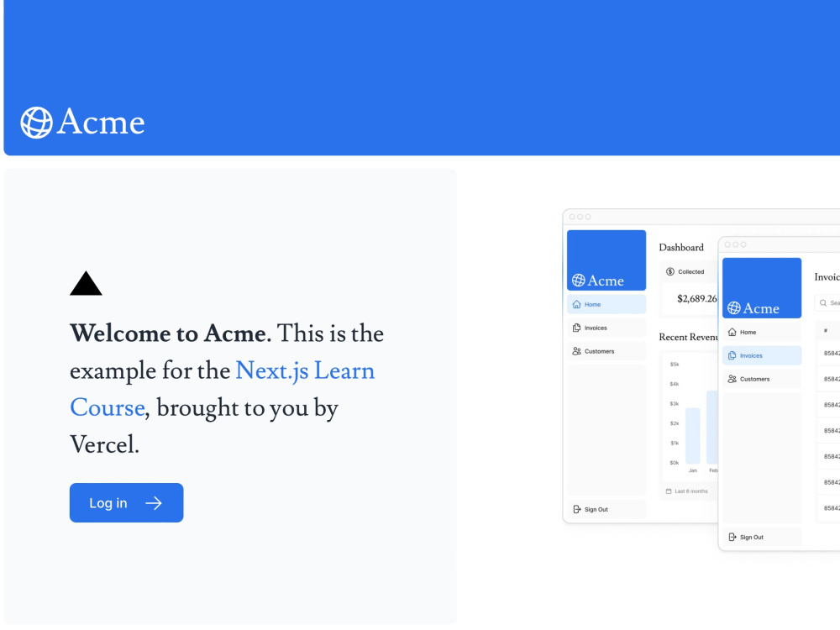Image resolution: width=840 pixels, height=630 pixels.
Task: Click Sign Out in the Invoices mockup sidebar
Action: [762, 538]
